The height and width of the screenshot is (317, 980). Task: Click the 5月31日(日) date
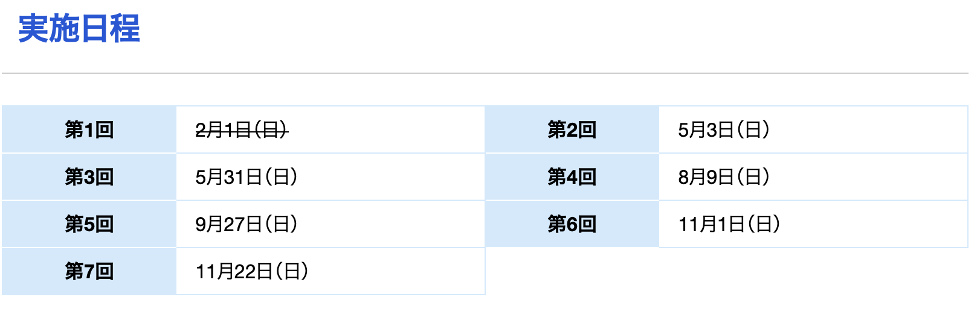pyautogui.click(x=246, y=177)
